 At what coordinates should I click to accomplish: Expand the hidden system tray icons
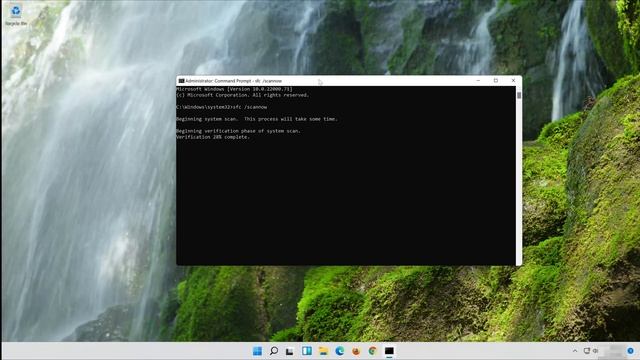[575, 351]
